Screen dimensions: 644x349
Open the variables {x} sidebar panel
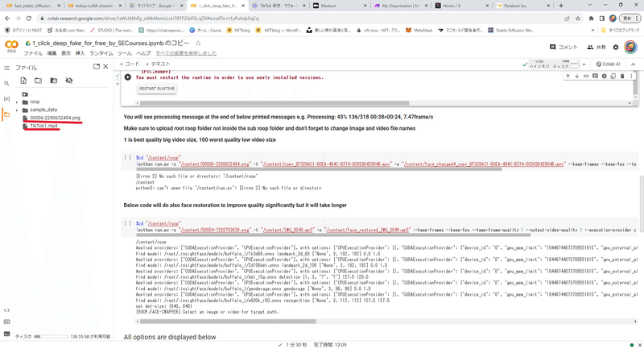click(6, 98)
